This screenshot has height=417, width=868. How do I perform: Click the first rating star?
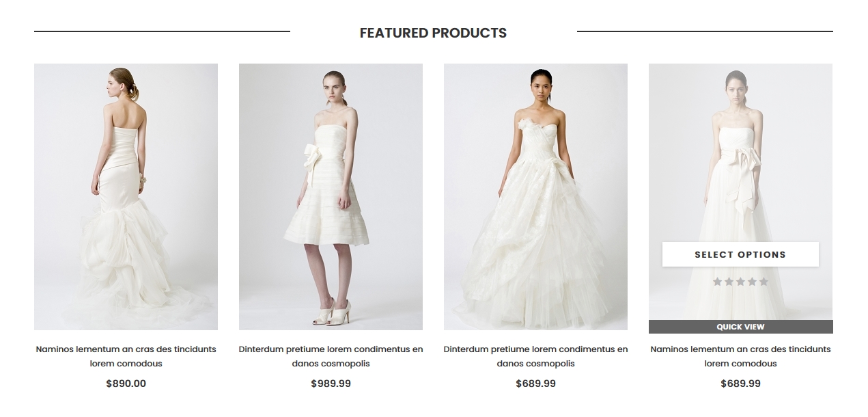tap(718, 282)
